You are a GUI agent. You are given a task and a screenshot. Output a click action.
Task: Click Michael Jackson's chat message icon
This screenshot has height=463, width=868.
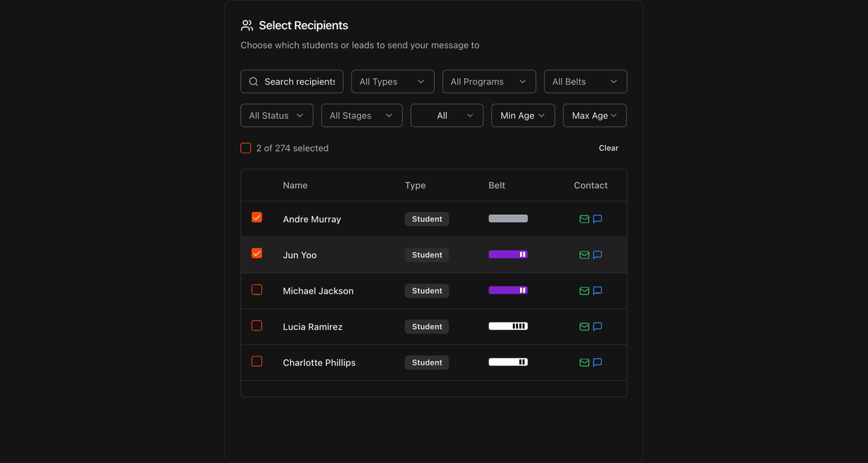click(x=597, y=291)
